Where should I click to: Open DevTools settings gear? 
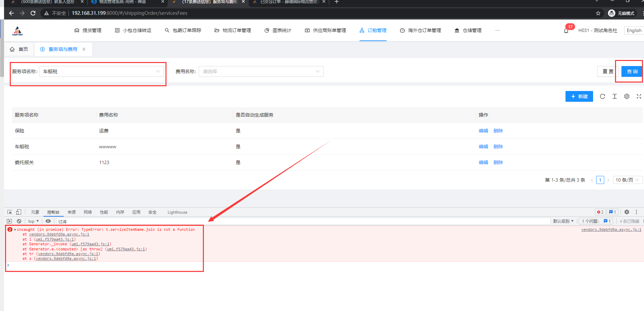[627, 212]
